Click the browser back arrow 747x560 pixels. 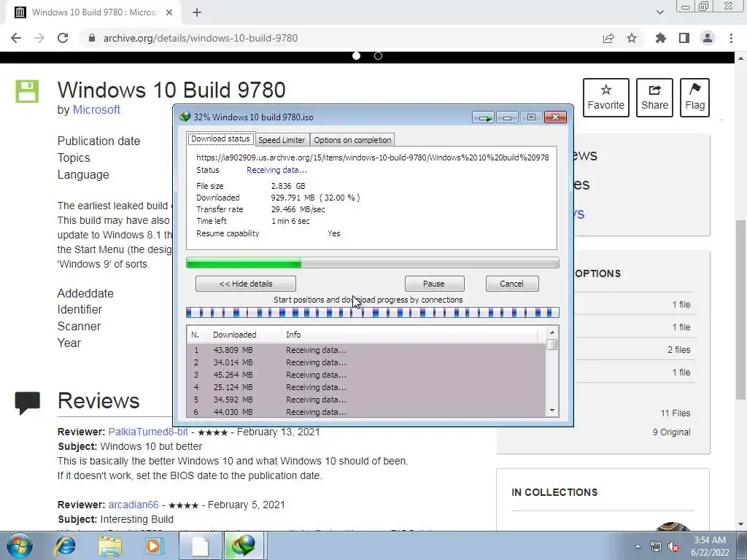[16, 38]
